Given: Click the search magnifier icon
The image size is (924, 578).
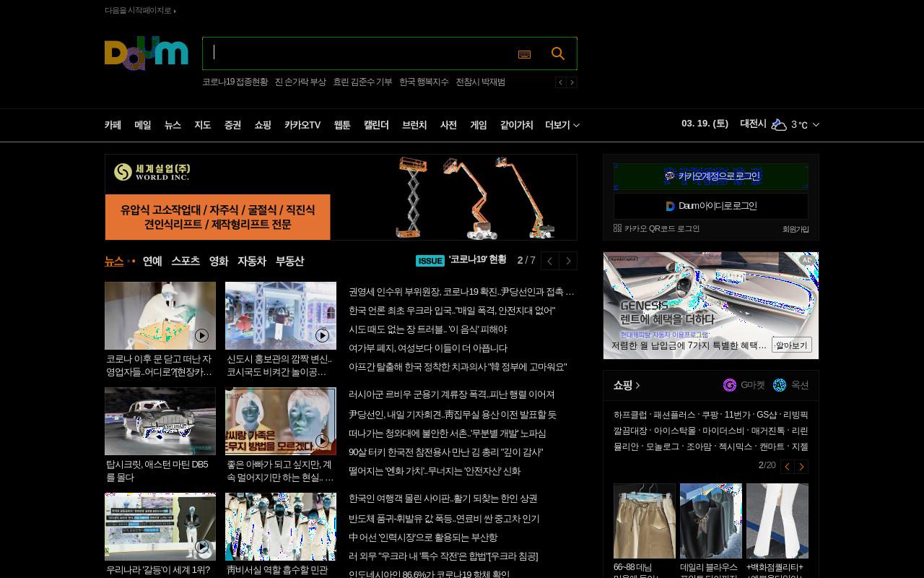Looking at the screenshot, I should pos(558,53).
